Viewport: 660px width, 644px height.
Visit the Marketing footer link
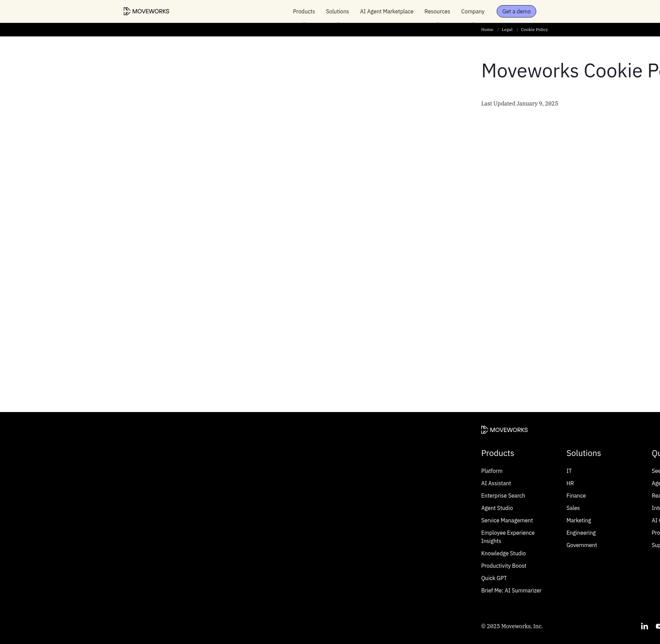(x=579, y=520)
